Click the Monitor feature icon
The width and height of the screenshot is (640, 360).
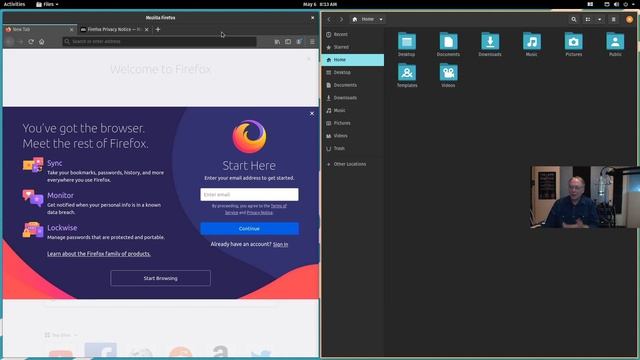pos(33,198)
